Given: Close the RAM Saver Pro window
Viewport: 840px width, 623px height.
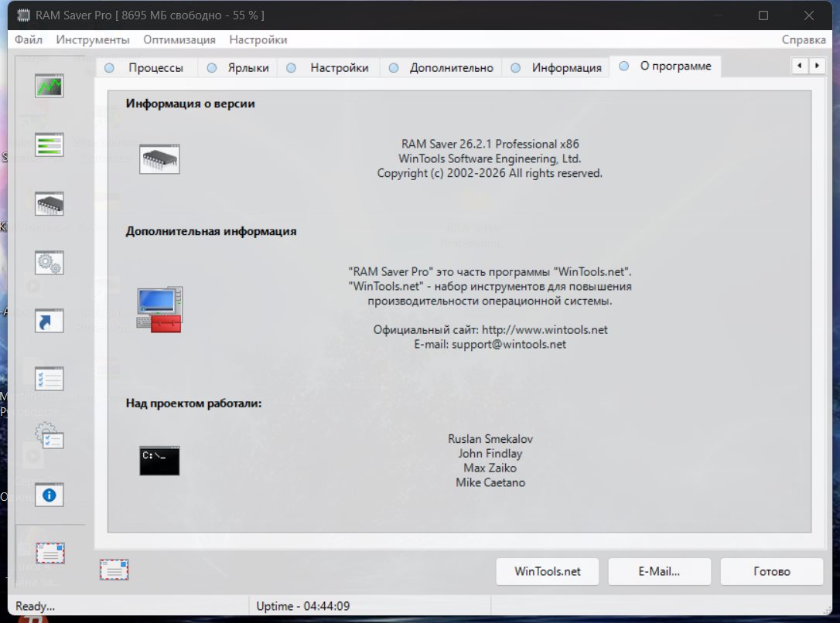Looking at the screenshot, I should [809, 15].
